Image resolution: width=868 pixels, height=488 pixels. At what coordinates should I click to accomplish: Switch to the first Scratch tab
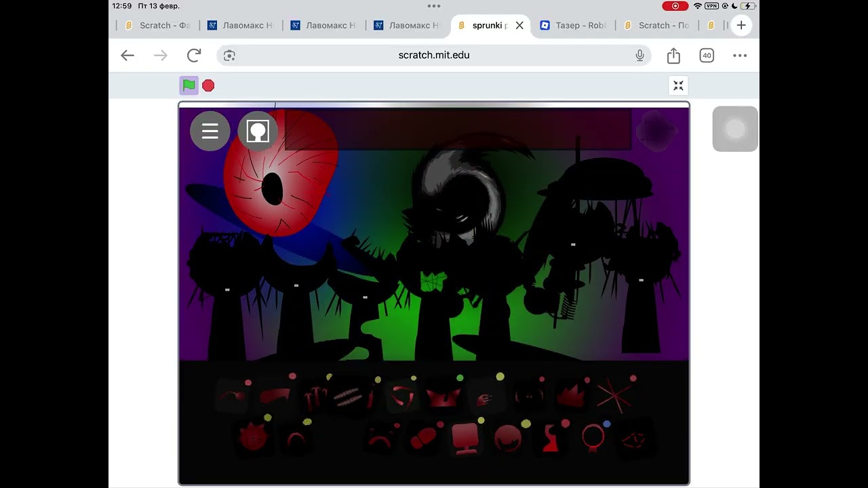157,25
